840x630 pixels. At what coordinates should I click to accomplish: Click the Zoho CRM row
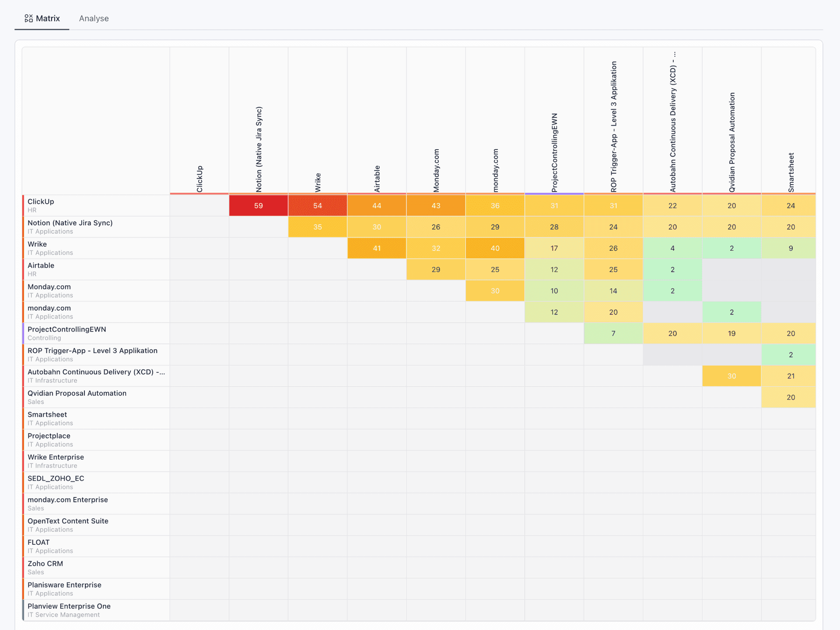pyautogui.click(x=96, y=568)
